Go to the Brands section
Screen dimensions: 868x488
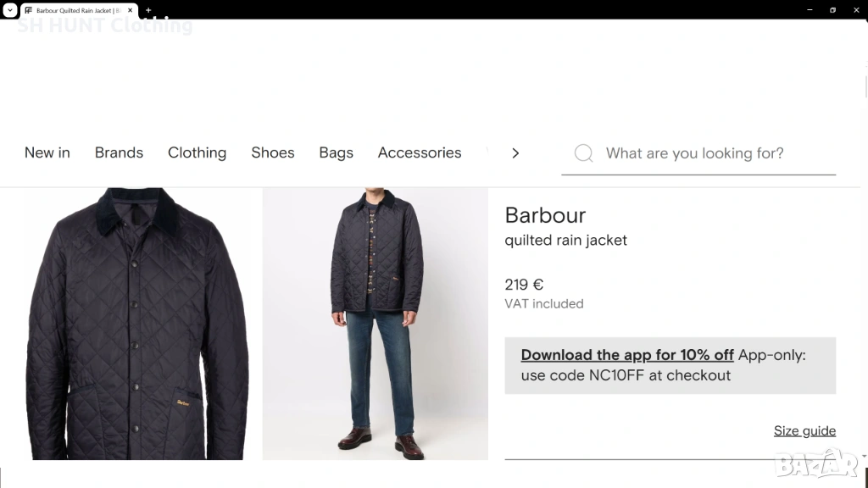(119, 152)
